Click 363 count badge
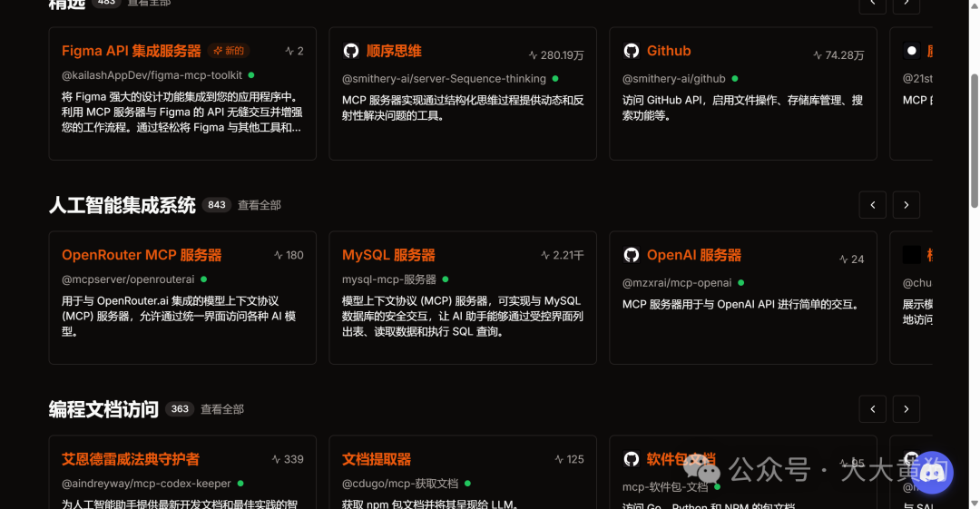 [180, 409]
